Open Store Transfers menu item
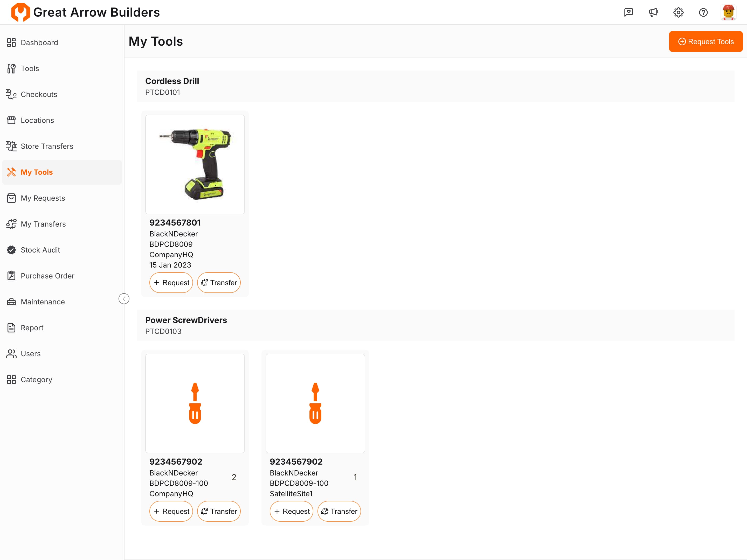Screen dimensions: 747x560 47,146
